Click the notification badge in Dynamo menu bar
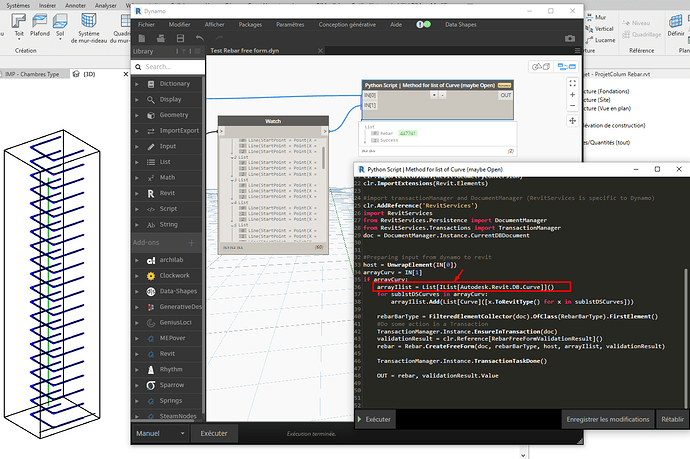This screenshot has width=690, height=459. tap(423, 25)
